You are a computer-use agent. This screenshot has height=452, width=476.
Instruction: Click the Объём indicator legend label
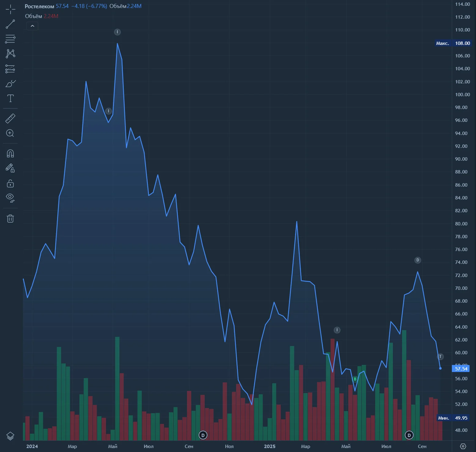33,16
